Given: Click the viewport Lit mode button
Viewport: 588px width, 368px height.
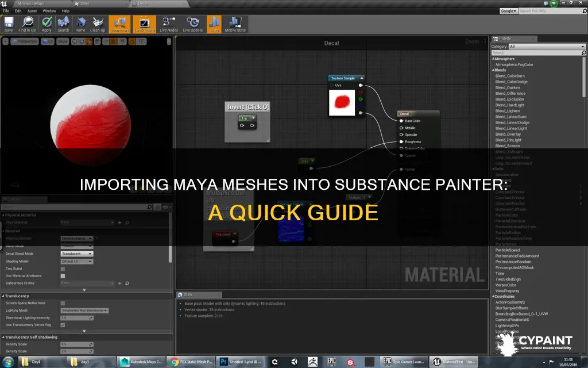Looking at the screenshot, I should [48, 41].
